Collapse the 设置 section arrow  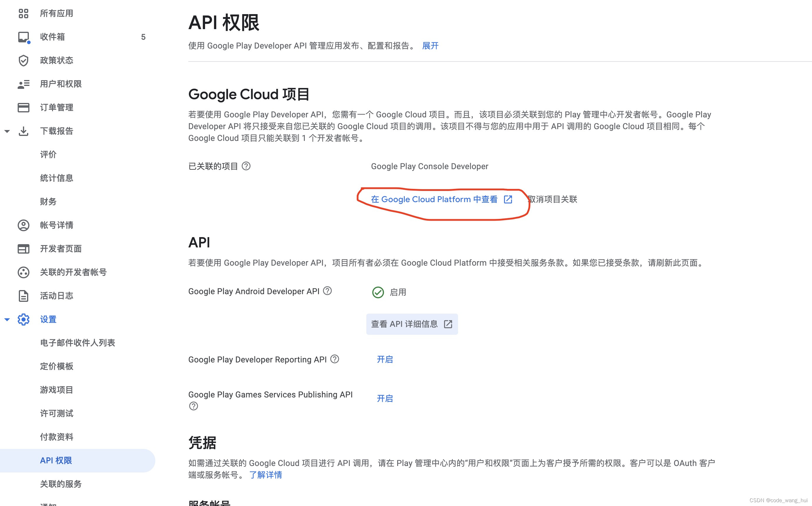pyautogui.click(x=7, y=319)
